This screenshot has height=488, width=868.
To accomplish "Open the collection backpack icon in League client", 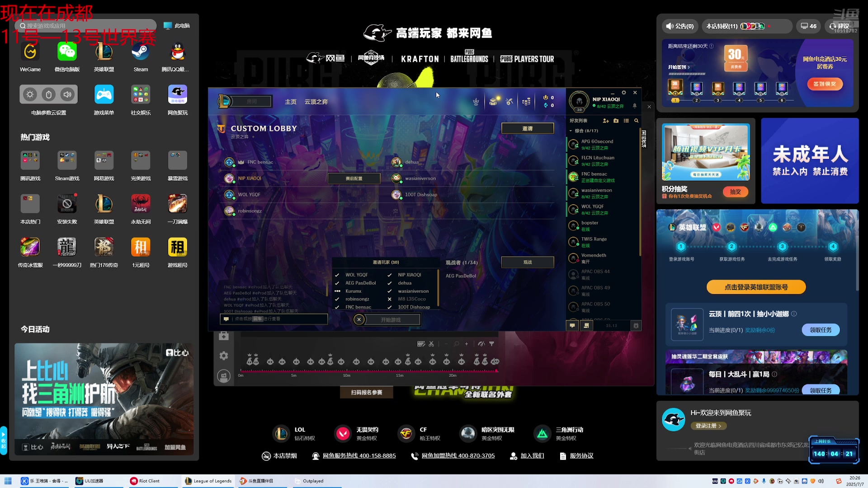I will click(494, 102).
